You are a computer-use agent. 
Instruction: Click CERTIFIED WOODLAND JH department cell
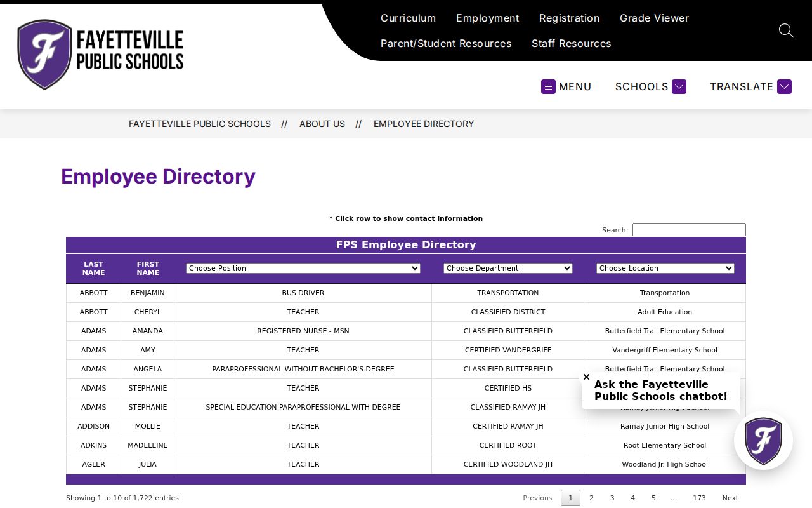(508, 464)
